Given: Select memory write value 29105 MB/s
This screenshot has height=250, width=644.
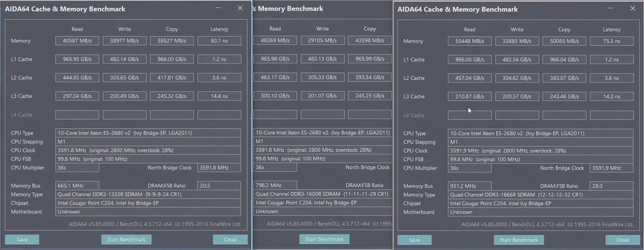Looking at the screenshot, I should pos(322,40).
